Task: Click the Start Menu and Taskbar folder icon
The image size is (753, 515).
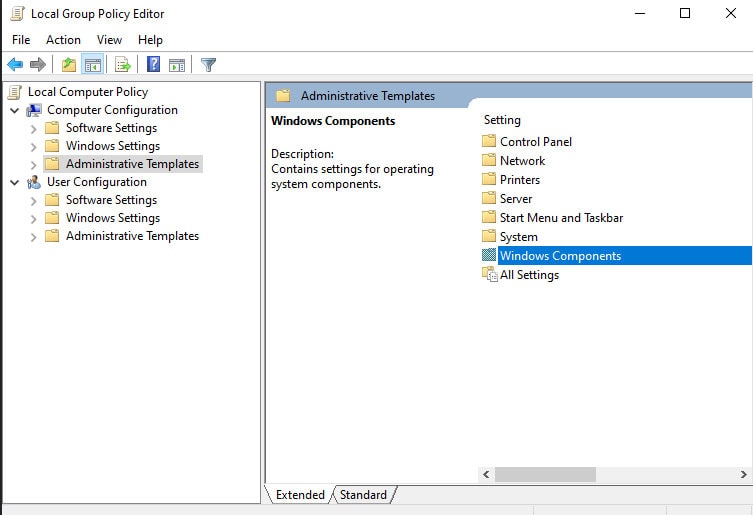Action: point(489,217)
